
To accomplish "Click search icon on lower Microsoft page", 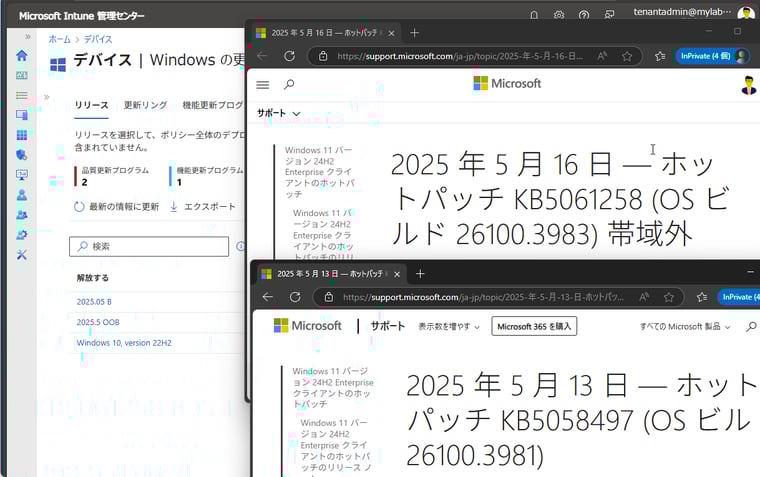I will [x=751, y=327].
